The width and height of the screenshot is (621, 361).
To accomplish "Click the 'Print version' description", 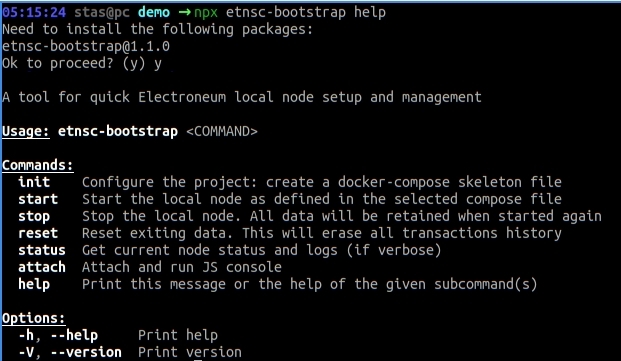I will (190, 352).
